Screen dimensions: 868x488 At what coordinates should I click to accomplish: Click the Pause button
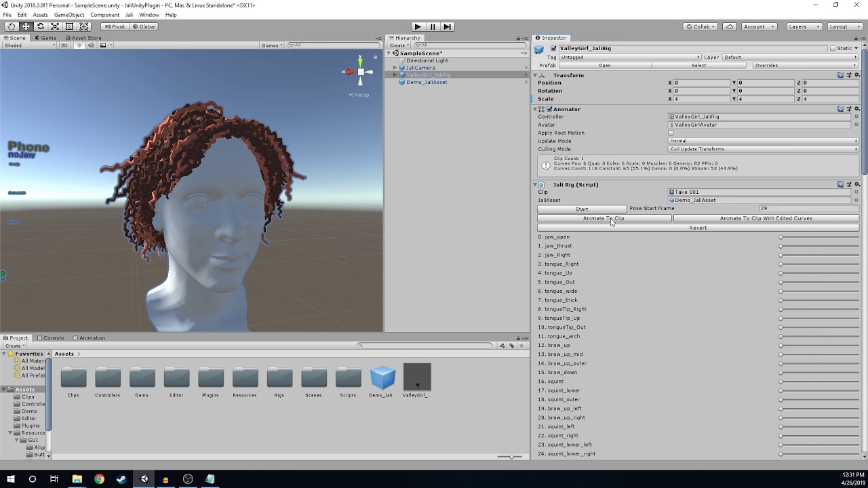tap(433, 26)
